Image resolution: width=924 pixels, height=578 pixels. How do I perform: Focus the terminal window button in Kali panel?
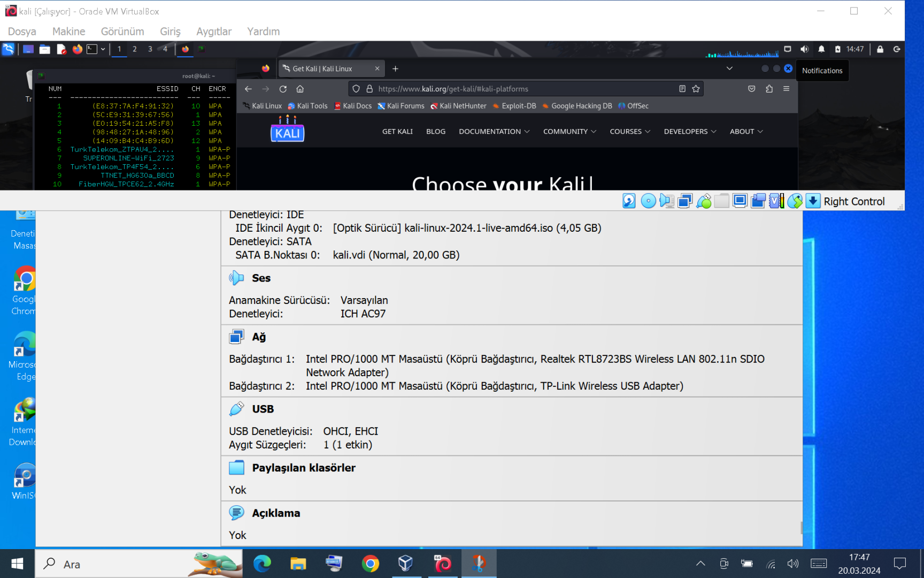click(x=202, y=49)
